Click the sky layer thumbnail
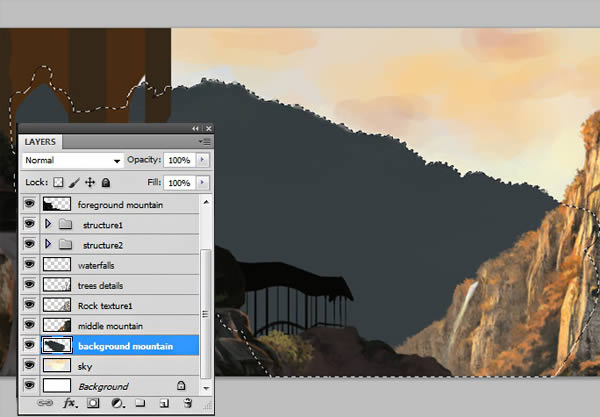 pos(57,365)
